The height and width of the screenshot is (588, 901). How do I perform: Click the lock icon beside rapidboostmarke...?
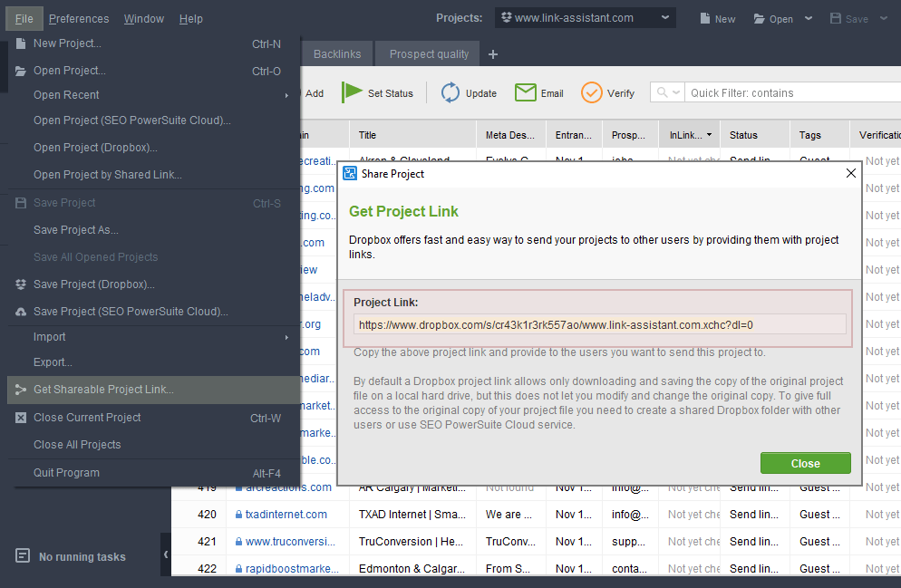tap(238, 569)
